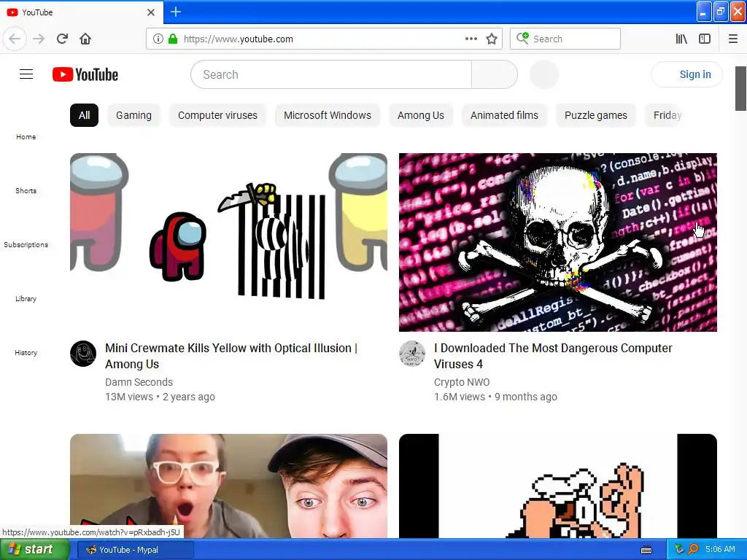Go forward with the browser forward arrow
The width and height of the screenshot is (747, 560).
[x=39, y=39]
